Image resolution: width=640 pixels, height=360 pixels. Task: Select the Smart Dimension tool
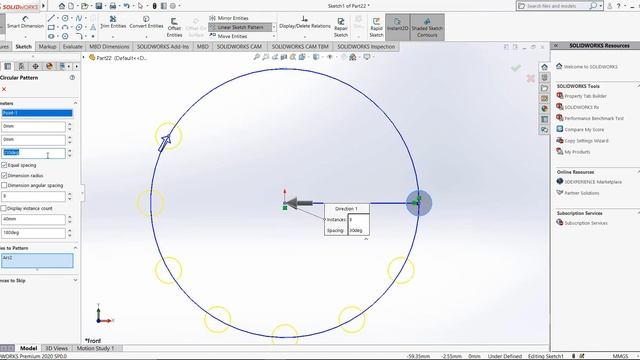25,23
